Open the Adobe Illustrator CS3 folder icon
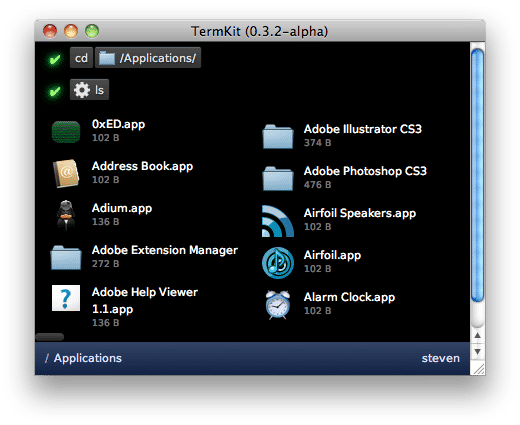Viewport: 520px width, 425px height. 278,136
